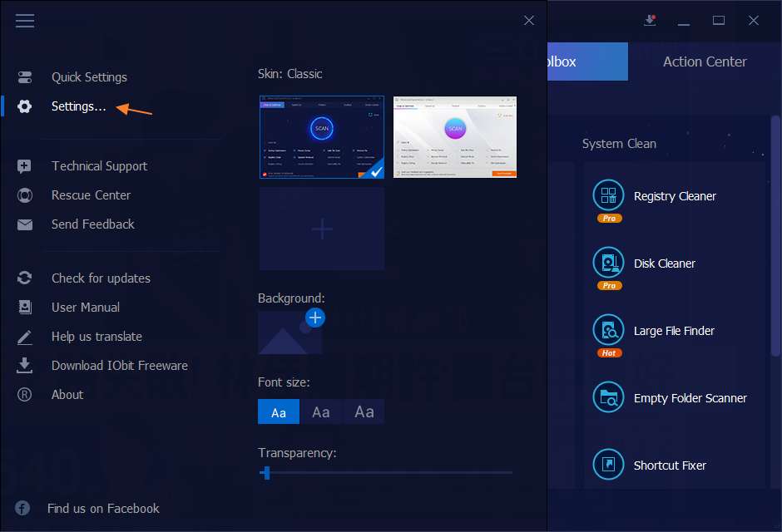Start the Empty Folder Scanner icon
The width and height of the screenshot is (782, 532).
pyautogui.click(x=608, y=397)
